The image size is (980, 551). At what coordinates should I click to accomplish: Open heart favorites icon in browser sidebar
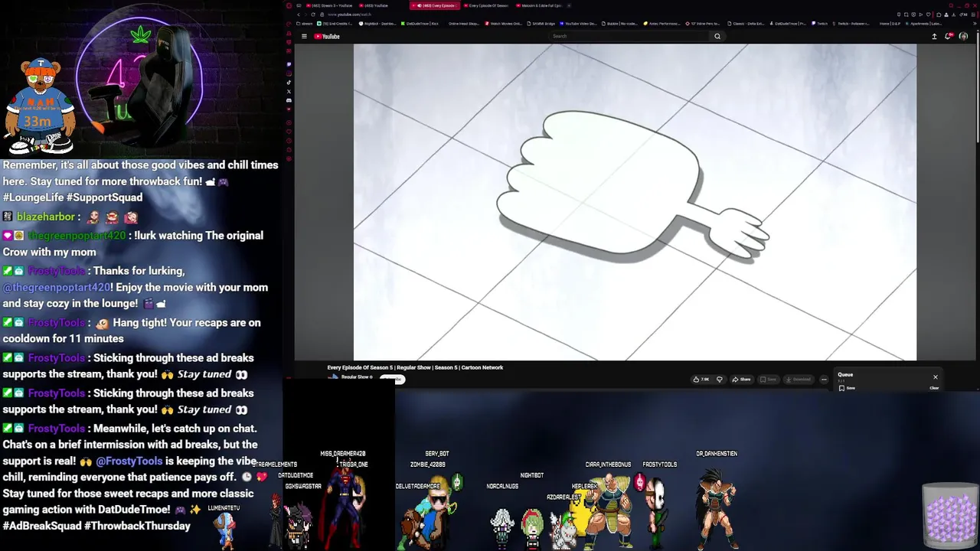click(289, 130)
